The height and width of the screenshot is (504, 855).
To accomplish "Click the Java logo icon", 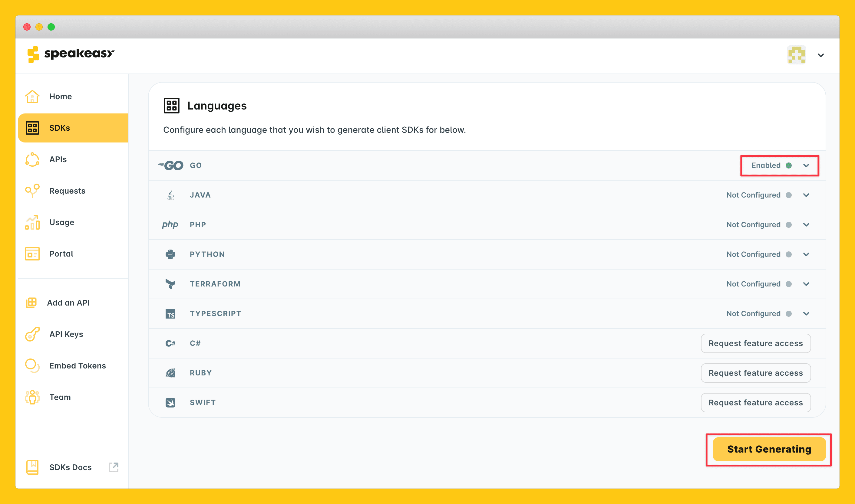I will pyautogui.click(x=170, y=195).
